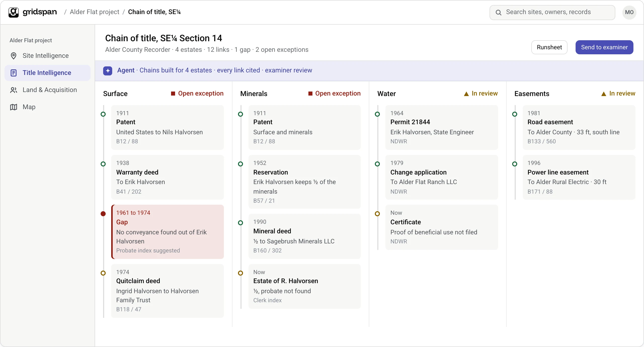Open the 1938 Warranty deed card
Image resolution: width=644 pixels, height=347 pixels.
pos(168,177)
